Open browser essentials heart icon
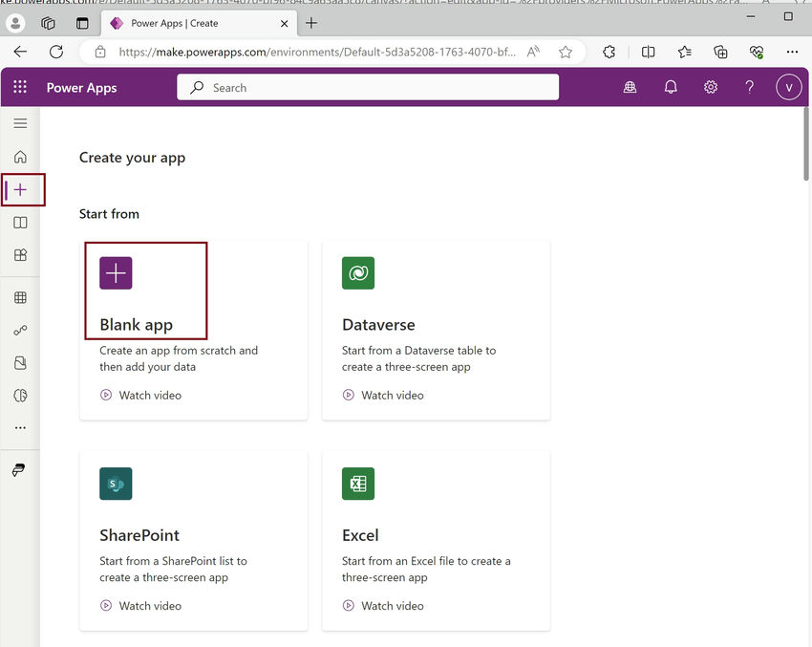The width and height of the screenshot is (812, 647). coord(757,52)
